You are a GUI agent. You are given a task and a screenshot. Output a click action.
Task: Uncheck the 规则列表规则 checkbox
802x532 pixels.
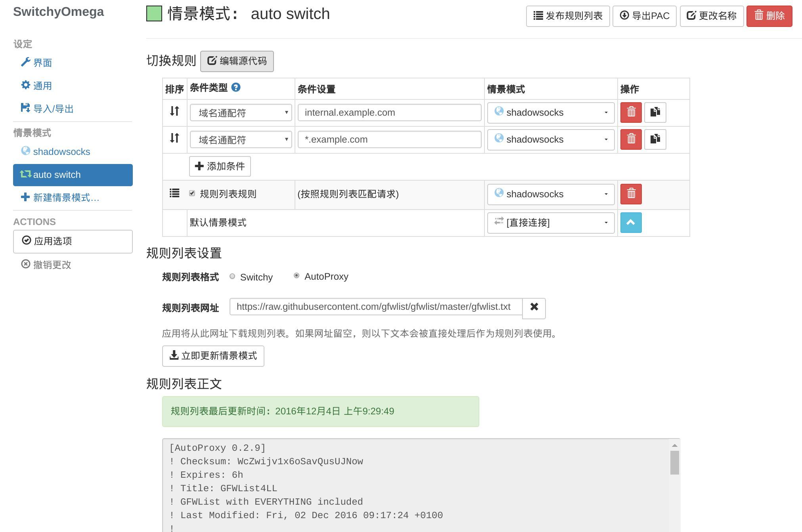click(x=192, y=194)
